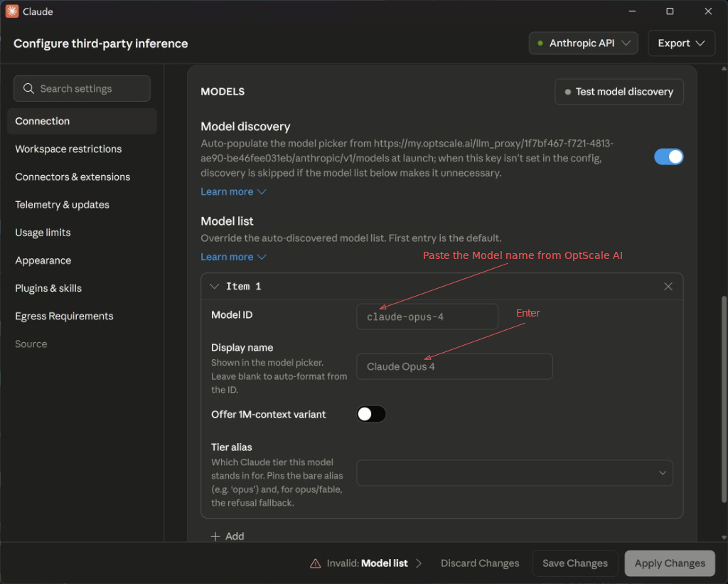
Task: Click the Invalid: Model list warning text
Action: tap(368, 563)
